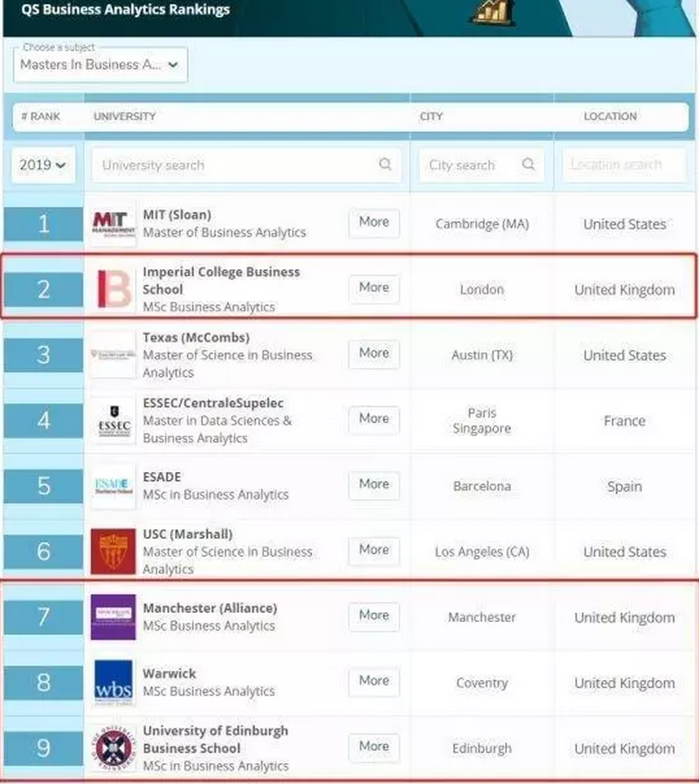This screenshot has height=784, width=699.
Task: Click the rank 9 number cell
Action: (x=43, y=748)
